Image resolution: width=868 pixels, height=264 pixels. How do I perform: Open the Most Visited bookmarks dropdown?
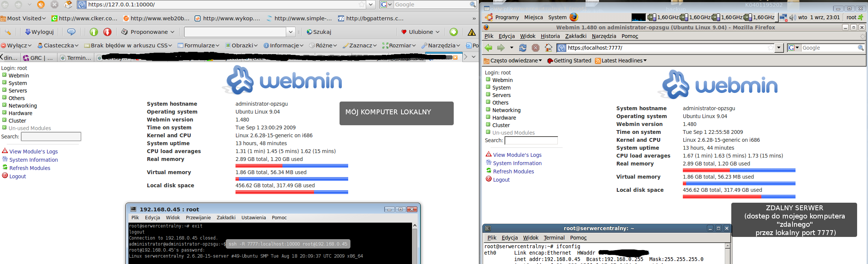23,18
